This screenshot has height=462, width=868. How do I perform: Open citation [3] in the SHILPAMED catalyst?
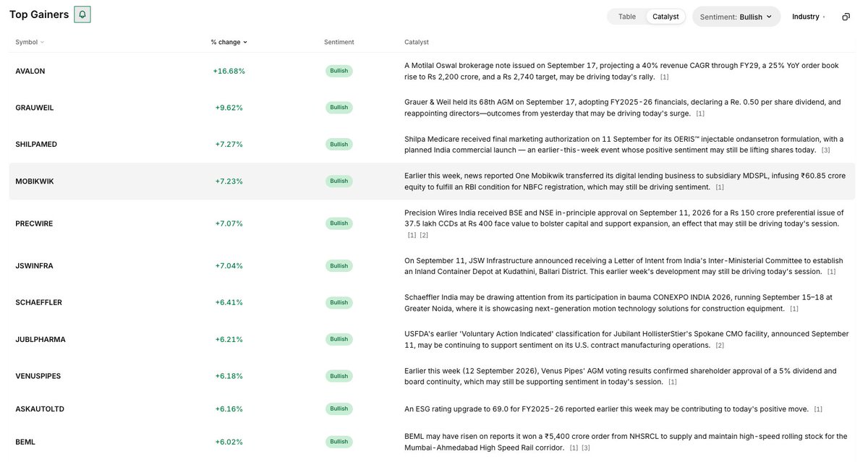click(x=826, y=150)
